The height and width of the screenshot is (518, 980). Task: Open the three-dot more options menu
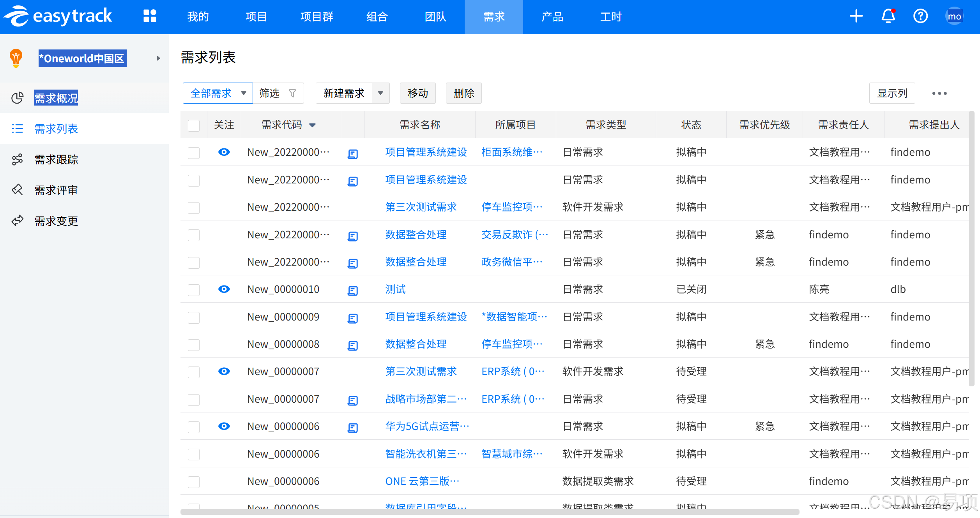coord(939,93)
